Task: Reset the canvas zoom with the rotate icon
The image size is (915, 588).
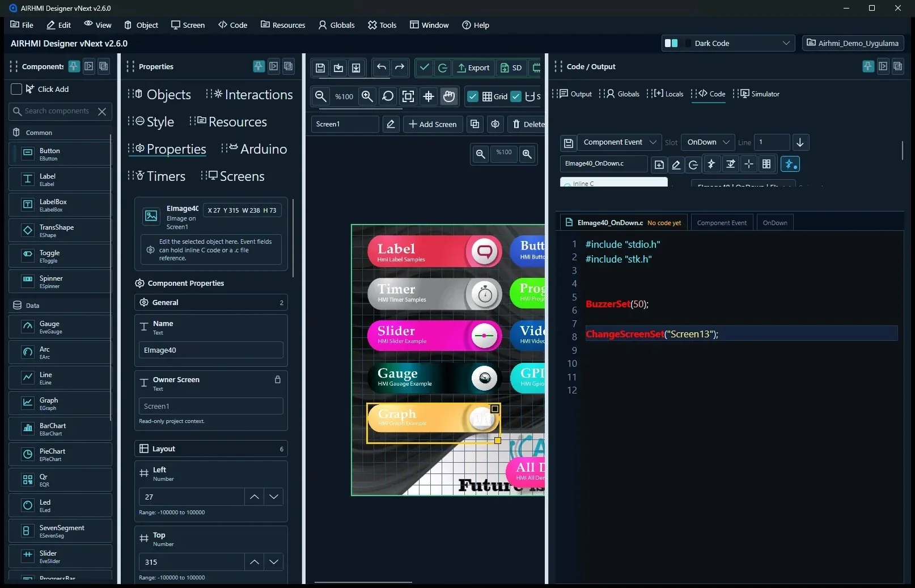Action: pos(388,96)
